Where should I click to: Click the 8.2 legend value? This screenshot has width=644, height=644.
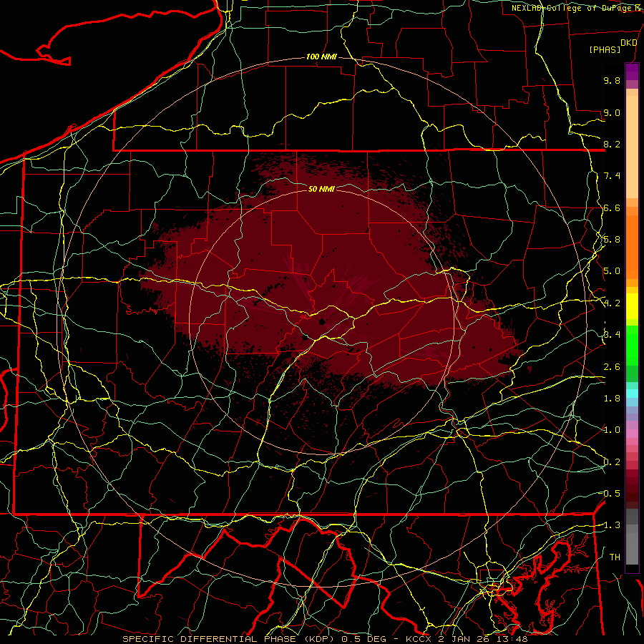click(x=612, y=144)
